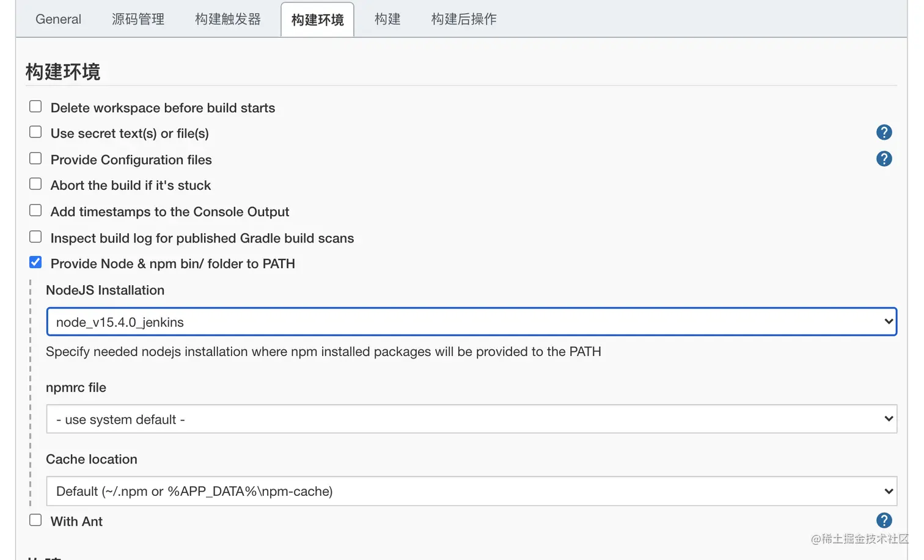
Task: Open help for Use secret text(s) or file(s)
Action: pyautogui.click(x=884, y=133)
